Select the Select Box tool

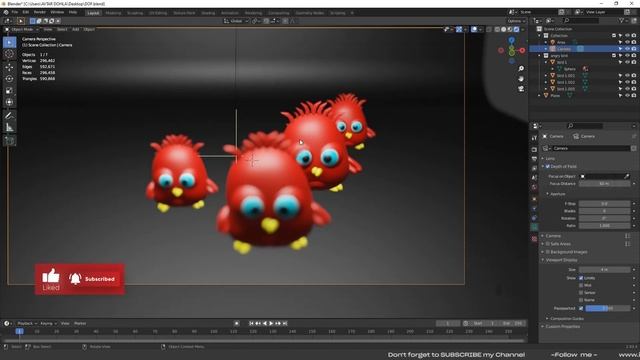coord(9,42)
